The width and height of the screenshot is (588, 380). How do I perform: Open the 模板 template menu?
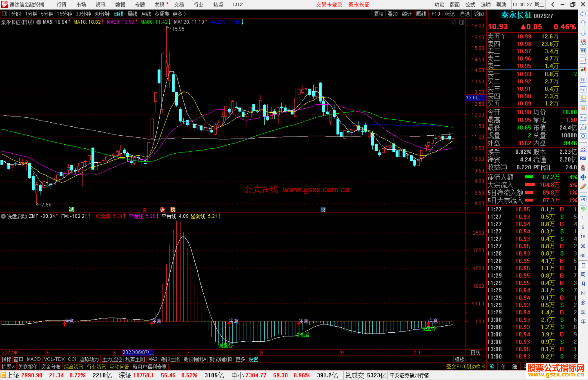460,360
